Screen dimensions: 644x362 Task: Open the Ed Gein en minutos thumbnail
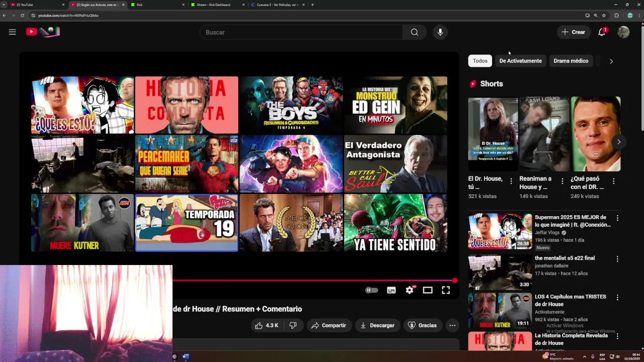(395, 105)
